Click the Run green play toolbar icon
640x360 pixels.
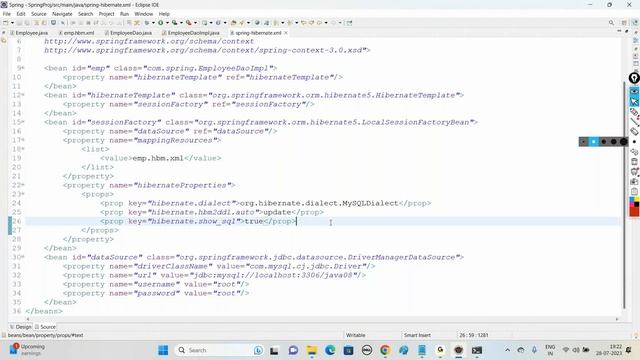point(161,23)
